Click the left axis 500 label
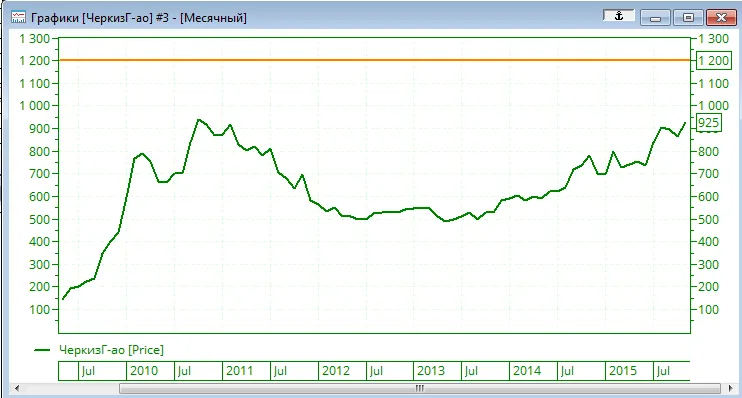The image size is (742, 398). pos(39,219)
